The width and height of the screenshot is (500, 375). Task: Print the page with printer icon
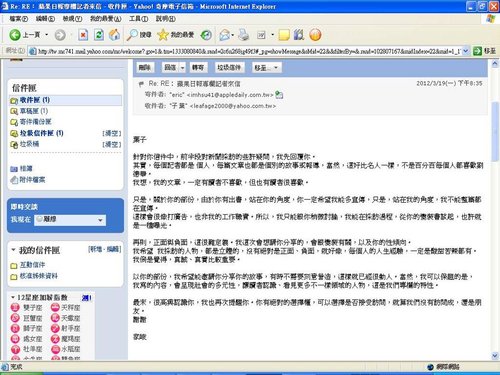click(244, 35)
